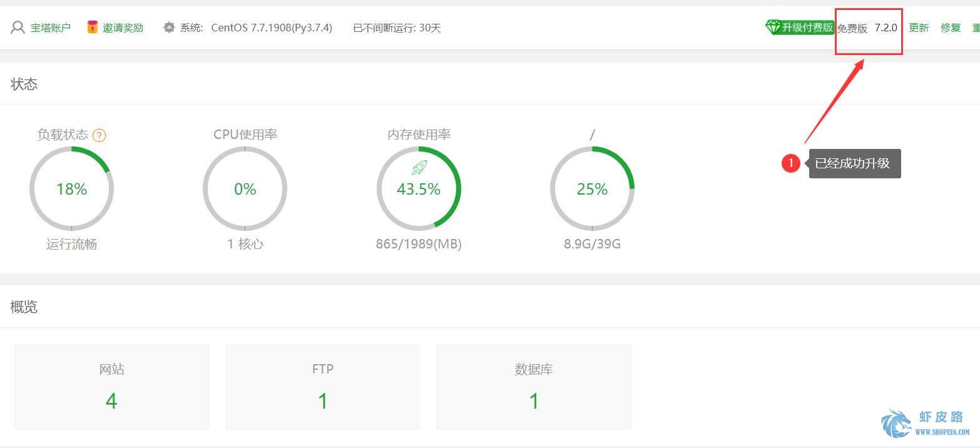
Task: Click the 已不间断运行: 30天 uptime text
Action: click(397, 28)
